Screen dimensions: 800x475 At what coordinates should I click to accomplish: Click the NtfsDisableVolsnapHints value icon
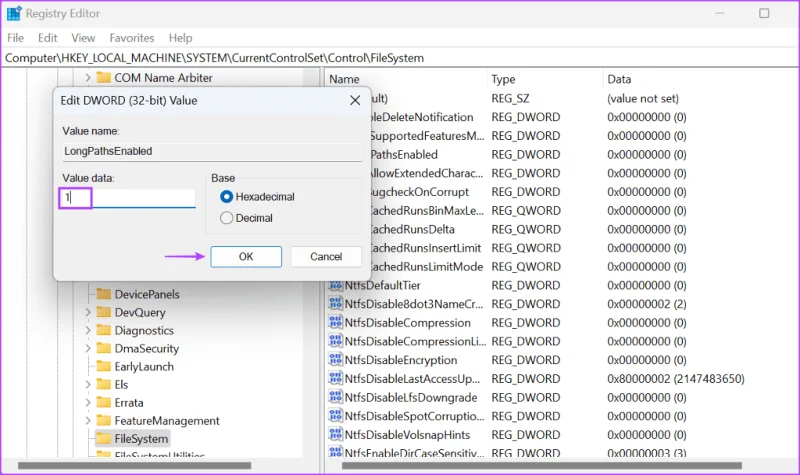pyautogui.click(x=335, y=435)
